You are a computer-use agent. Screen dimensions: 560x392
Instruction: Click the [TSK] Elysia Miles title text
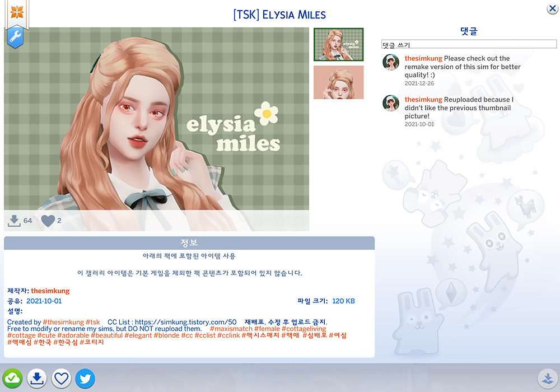point(279,15)
